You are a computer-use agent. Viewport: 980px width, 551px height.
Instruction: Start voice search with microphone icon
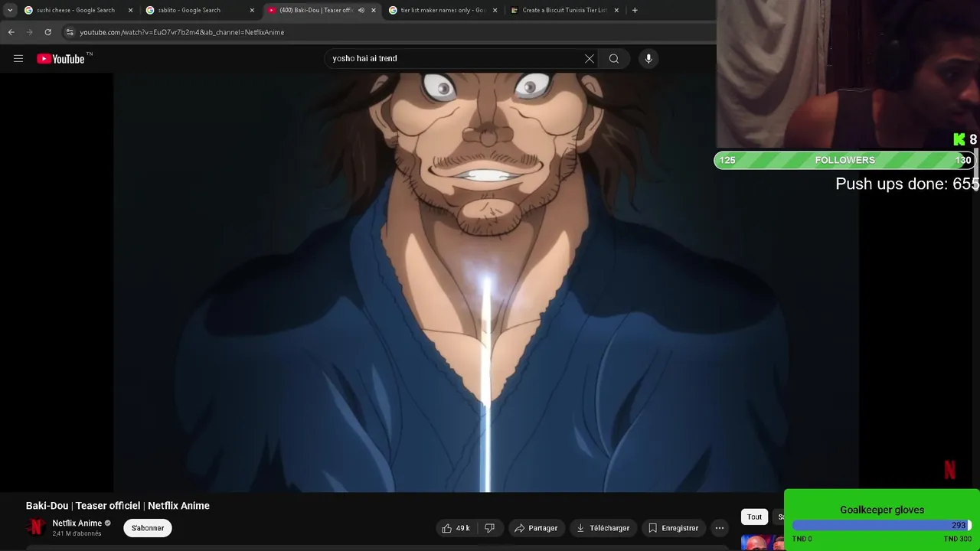click(648, 58)
